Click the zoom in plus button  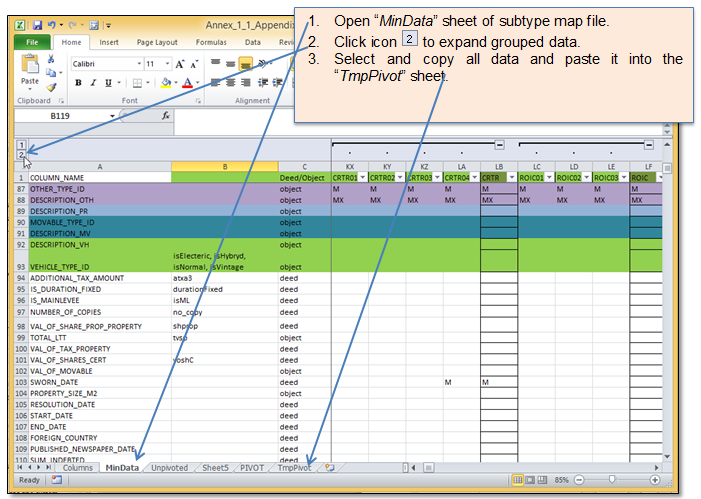tap(655, 480)
